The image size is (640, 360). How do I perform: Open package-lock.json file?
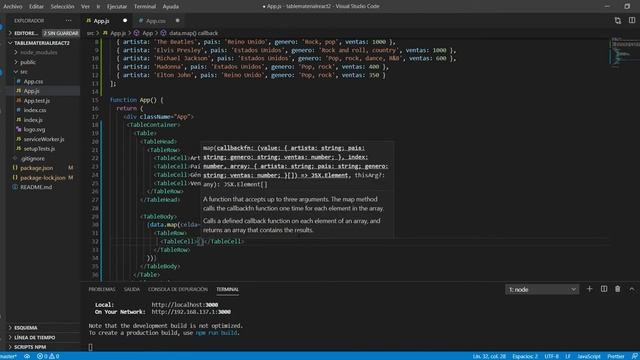tap(42, 178)
